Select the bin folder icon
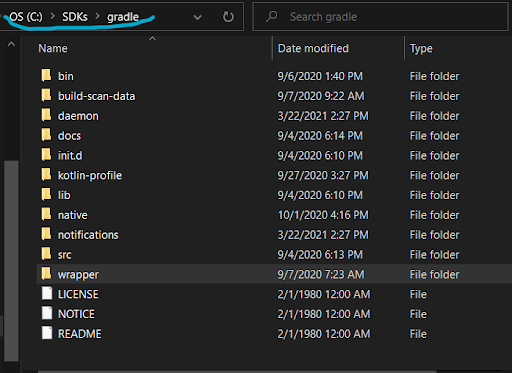512x373 pixels. 46,76
